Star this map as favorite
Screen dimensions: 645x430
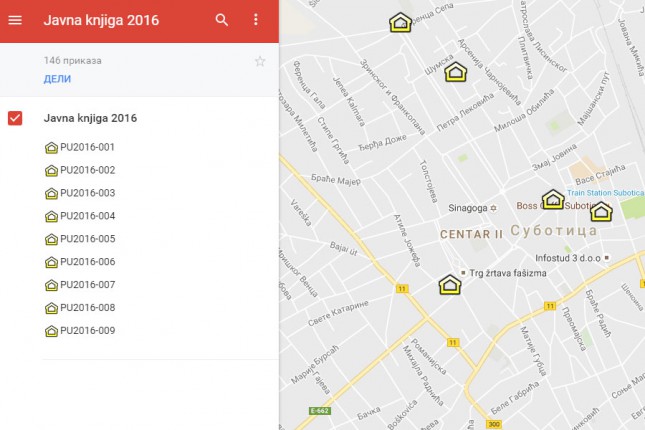click(x=260, y=61)
